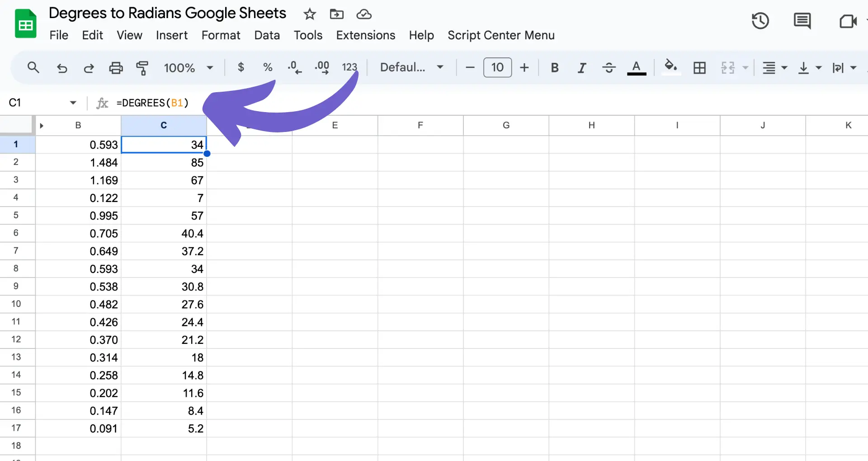Expand the Name box dropdown arrow
This screenshot has height=461, width=868.
click(73, 103)
